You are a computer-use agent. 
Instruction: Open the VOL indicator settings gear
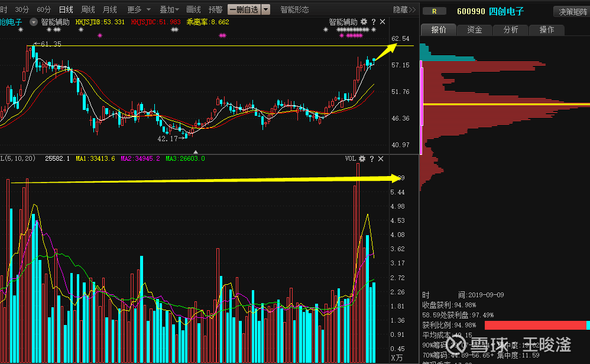click(362, 159)
